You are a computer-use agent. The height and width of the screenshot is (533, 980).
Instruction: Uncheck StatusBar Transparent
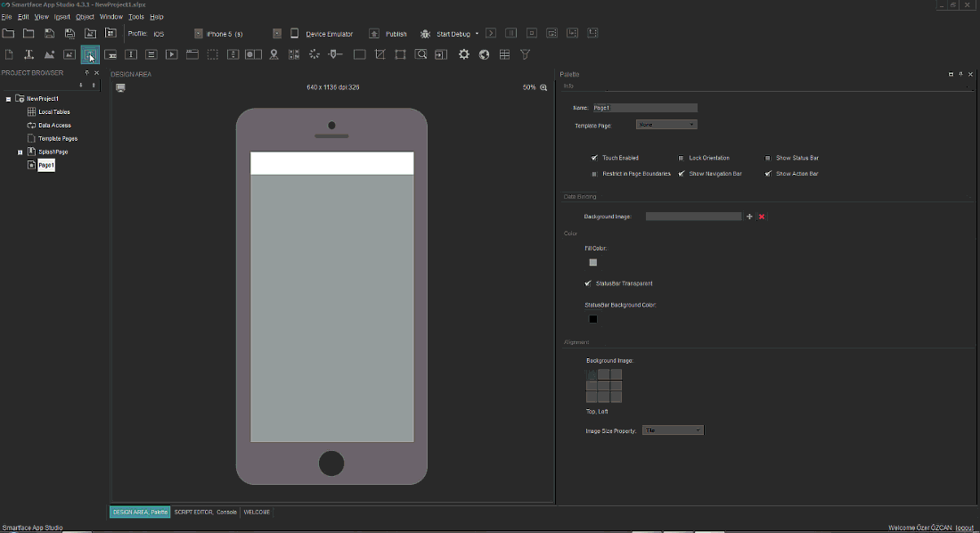[588, 283]
